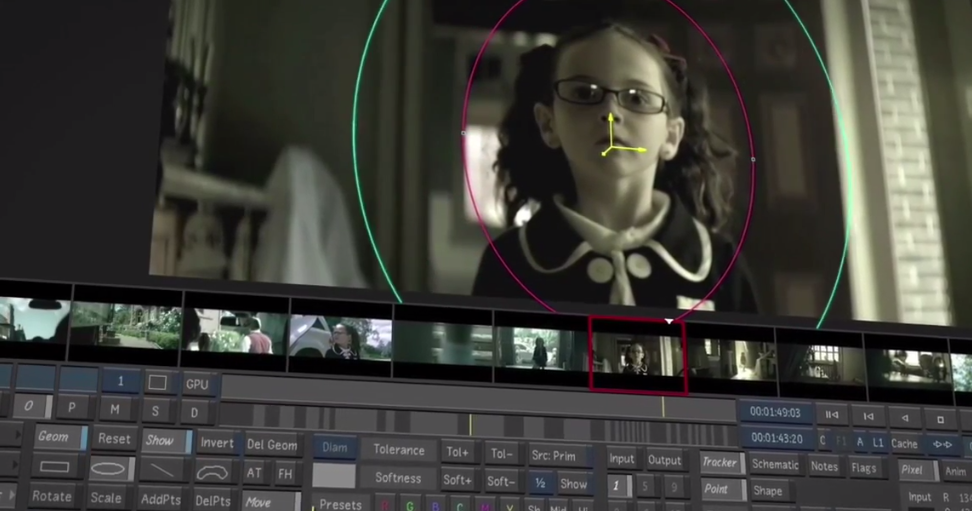Play the footage in reverse

tap(905, 418)
